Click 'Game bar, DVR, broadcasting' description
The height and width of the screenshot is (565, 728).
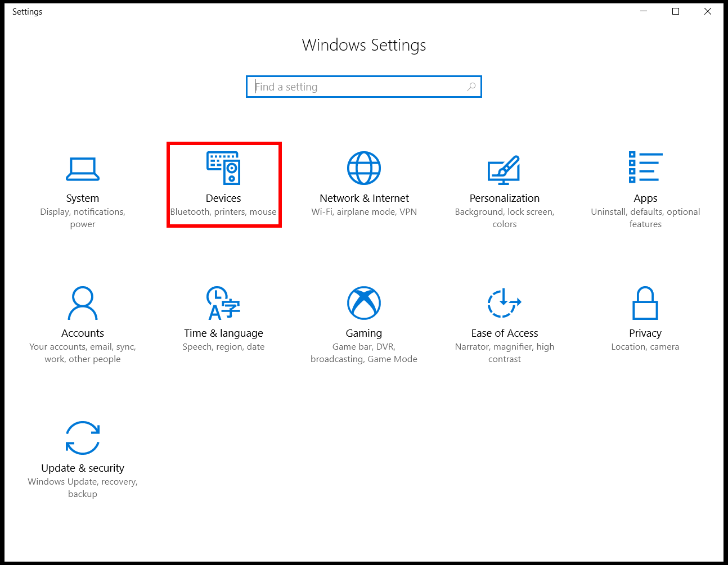pos(364,353)
